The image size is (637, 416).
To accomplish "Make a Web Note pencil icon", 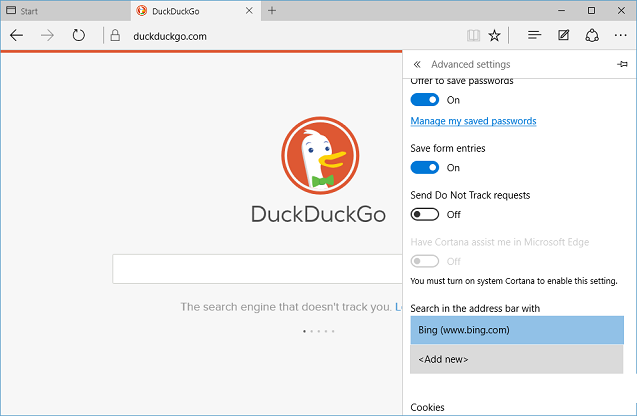I will (563, 36).
